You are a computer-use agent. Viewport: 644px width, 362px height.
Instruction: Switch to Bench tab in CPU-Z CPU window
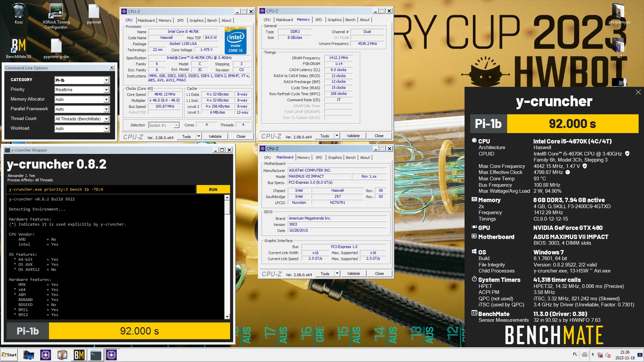pyautogui.click(x=212, y=20)
